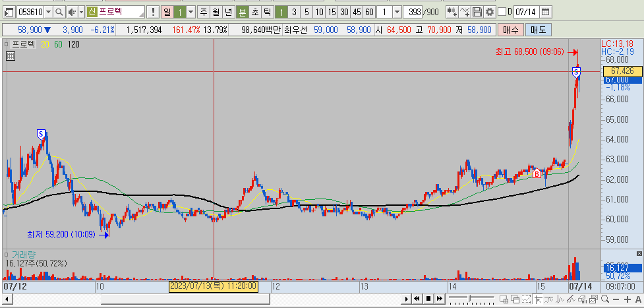Click the 매수 buy button
This screenshot has height=308, width=644.
pyautogui.click(x=510, y=30)
